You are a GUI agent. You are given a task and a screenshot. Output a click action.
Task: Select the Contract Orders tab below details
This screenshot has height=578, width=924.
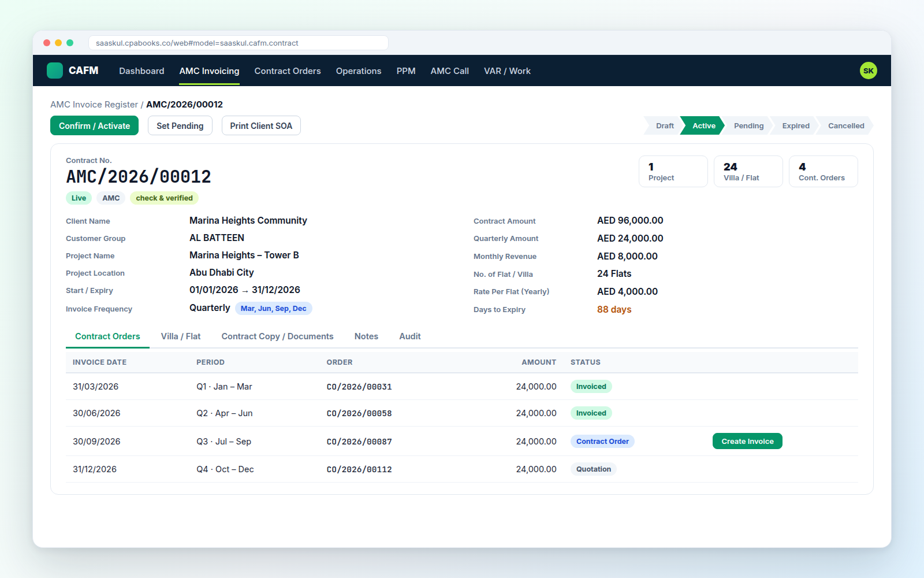click(x=107, y=336)
